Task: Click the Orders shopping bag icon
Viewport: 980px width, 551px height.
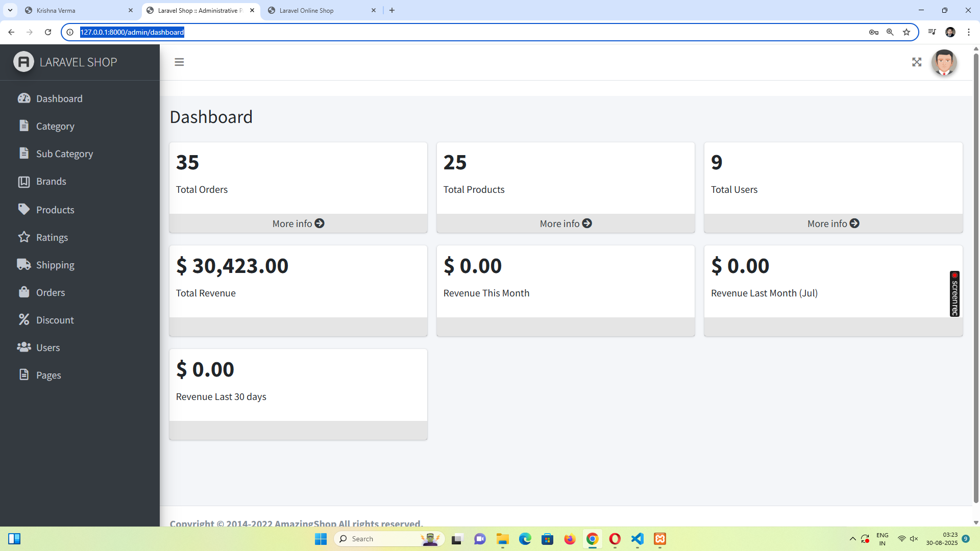Action: pos(24,292)
